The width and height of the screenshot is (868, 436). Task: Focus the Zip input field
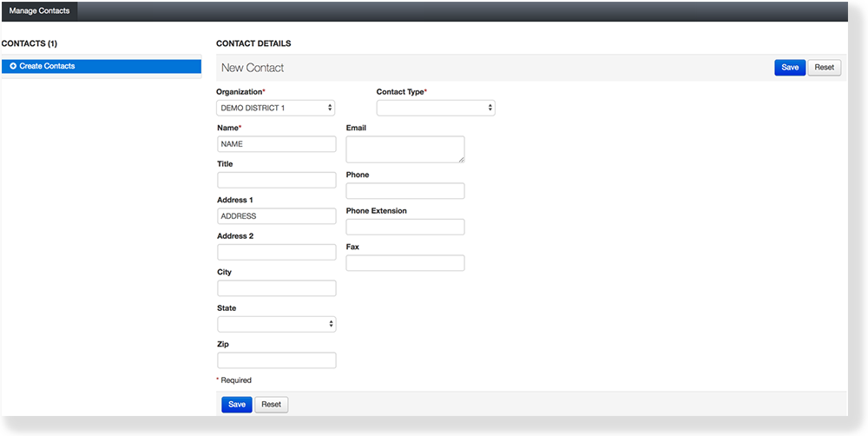(276, 360)
